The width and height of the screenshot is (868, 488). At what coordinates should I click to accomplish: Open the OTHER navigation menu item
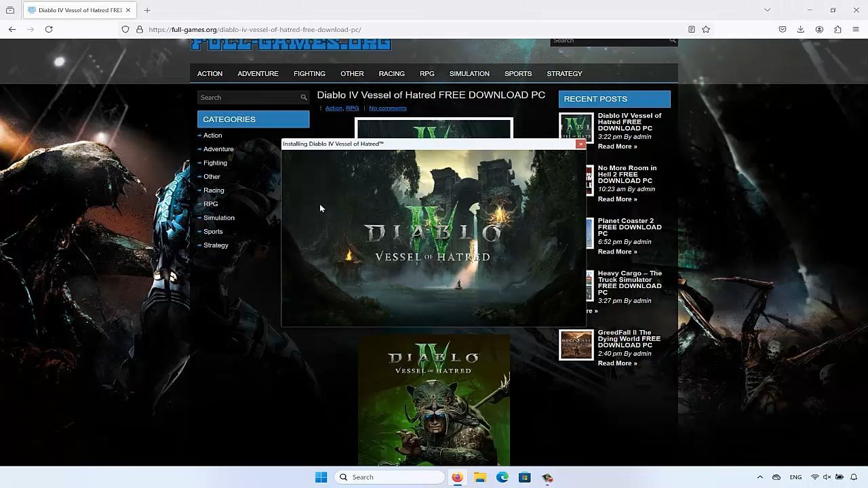[x=352, y=73]
